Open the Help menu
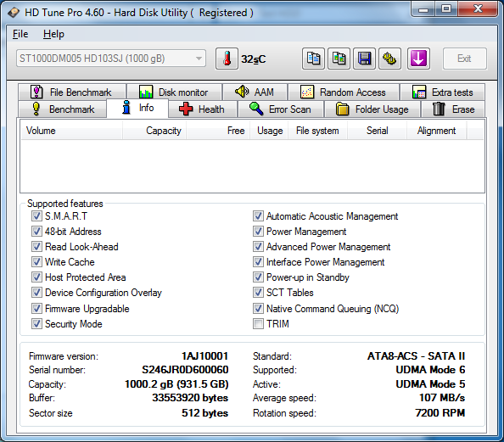 pos(53,34)
